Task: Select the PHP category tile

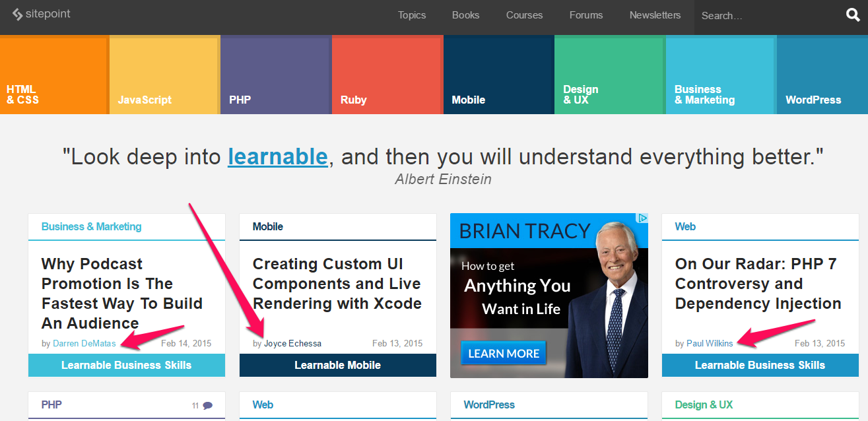Action: 276,75
